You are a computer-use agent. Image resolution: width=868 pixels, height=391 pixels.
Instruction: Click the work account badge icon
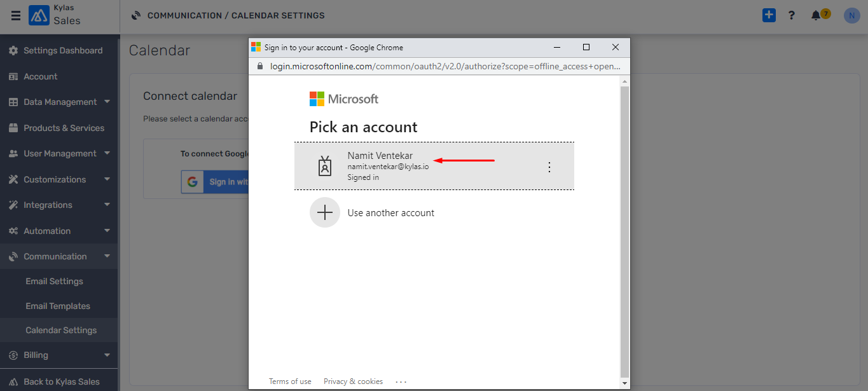point(325,166)
